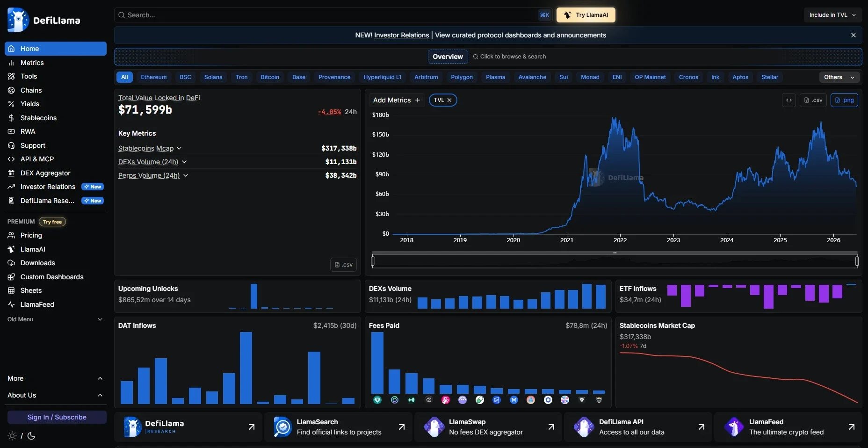Click Add Metrics plus button
This screenshot has width=868, height=448.
[x=397, y=100]
